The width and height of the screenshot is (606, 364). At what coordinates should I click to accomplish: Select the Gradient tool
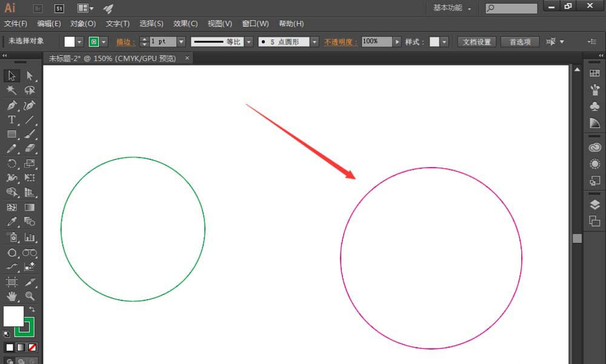[30, 207]
